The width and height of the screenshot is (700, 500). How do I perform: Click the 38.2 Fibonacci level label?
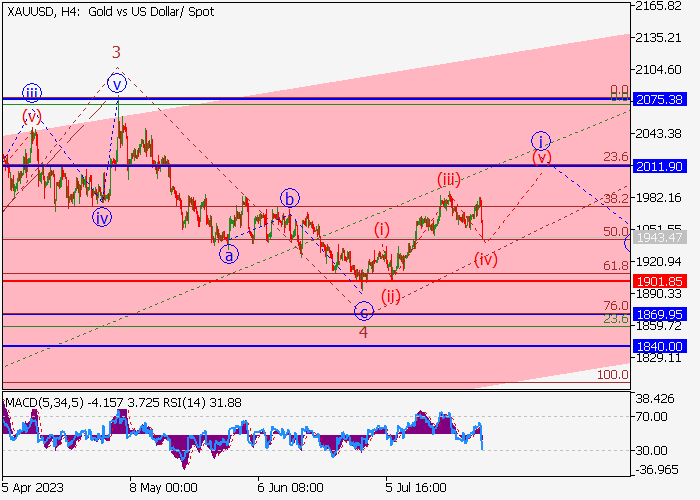pos(616,199)
